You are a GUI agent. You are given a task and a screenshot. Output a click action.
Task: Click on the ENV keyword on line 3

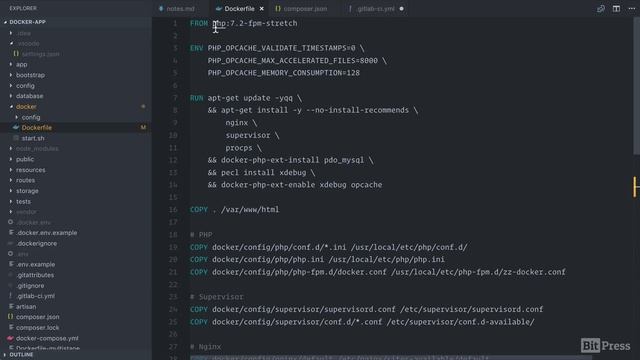coord(196,48)
